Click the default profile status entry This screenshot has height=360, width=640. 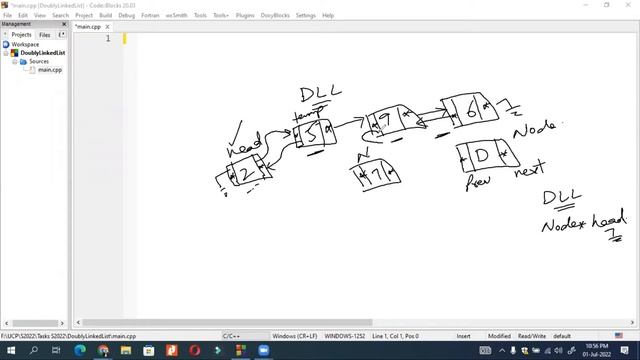tap(562, 336)
